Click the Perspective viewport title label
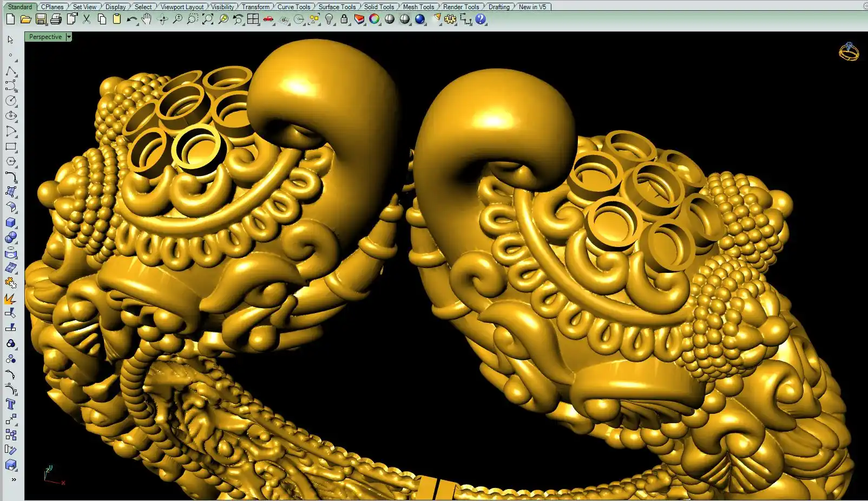This screenshot has width=868, height=501. pyautogui.click(x=45, y=37)
